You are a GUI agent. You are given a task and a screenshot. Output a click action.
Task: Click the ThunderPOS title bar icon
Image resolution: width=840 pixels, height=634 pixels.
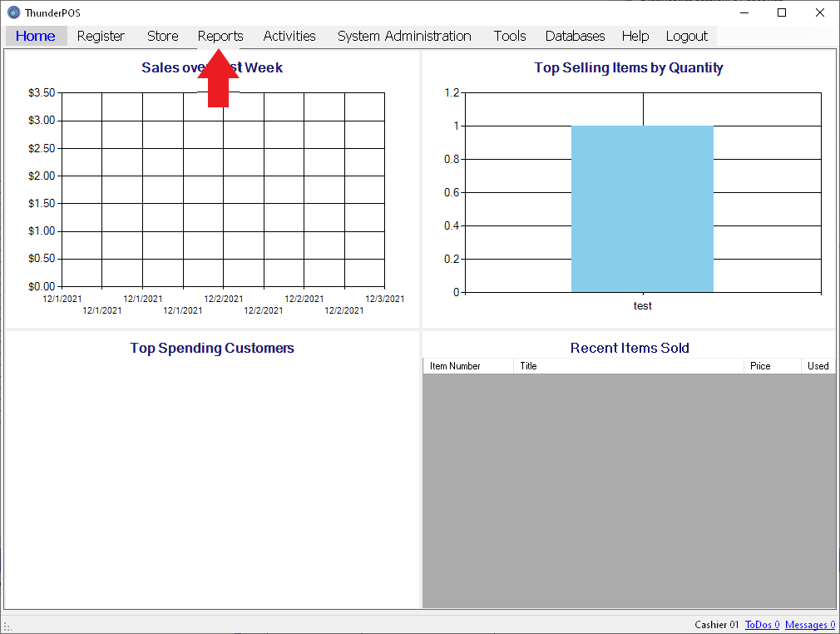pyautogui.click(x=13, y=12)
